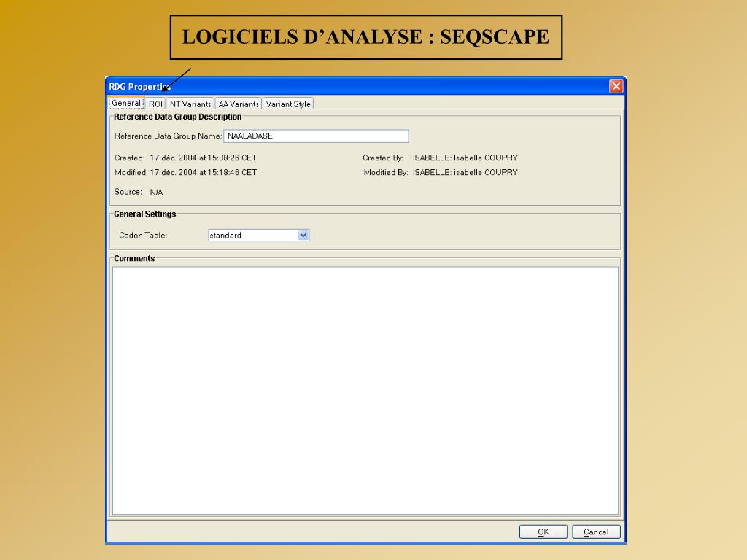Click the 'Comments' group heading
747x560 pixels.
134,259
